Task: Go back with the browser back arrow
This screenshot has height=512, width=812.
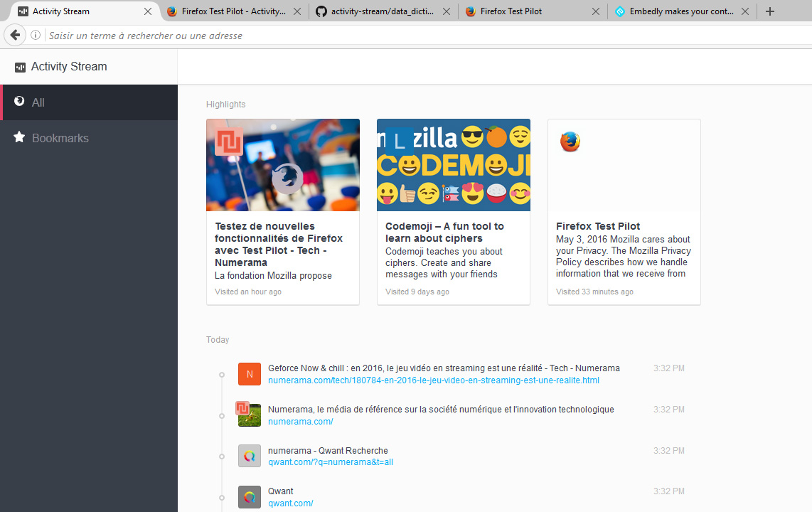Action: (15, 36)
